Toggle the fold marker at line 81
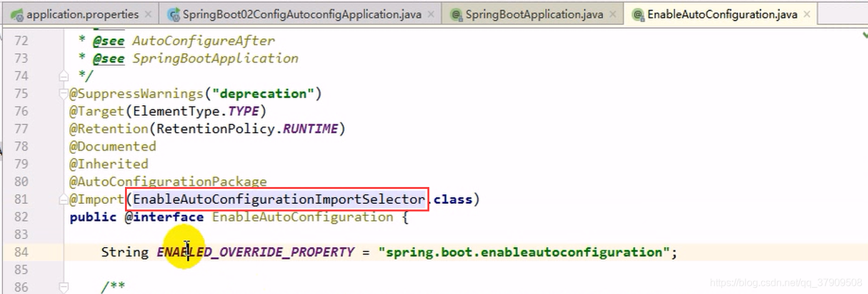The width and height of the screenshot is (868, 294). (63, 200)
